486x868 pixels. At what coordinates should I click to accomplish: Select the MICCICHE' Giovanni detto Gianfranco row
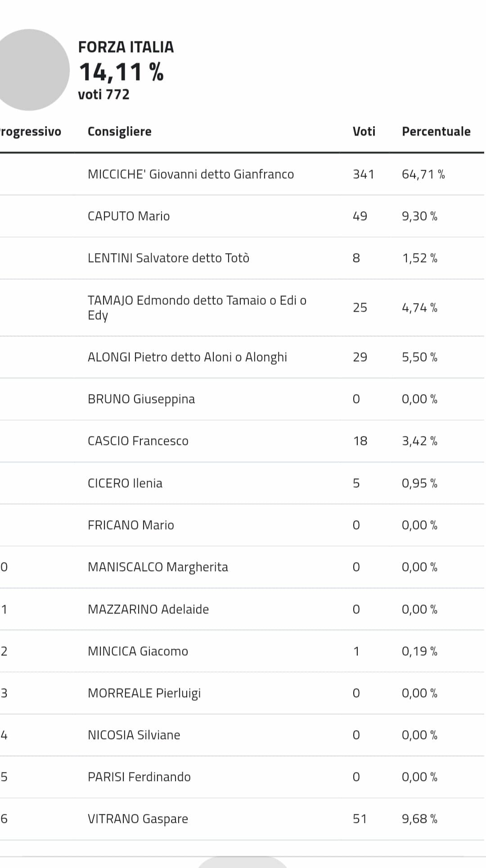coord(242,174)
